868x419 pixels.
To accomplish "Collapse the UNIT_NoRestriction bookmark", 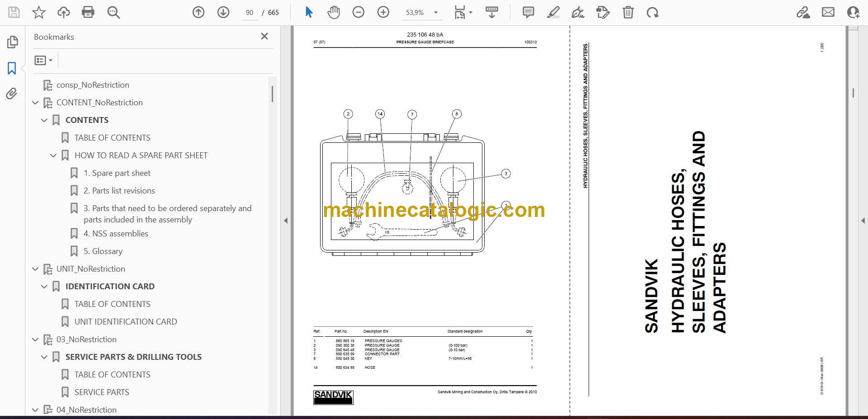I will (35, 269).
